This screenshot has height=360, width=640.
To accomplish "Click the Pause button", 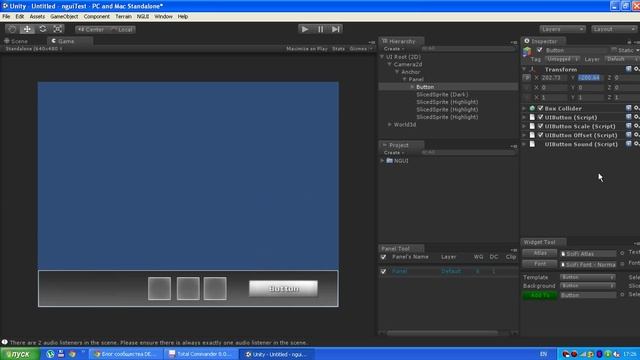I will [x=320, y=29].
